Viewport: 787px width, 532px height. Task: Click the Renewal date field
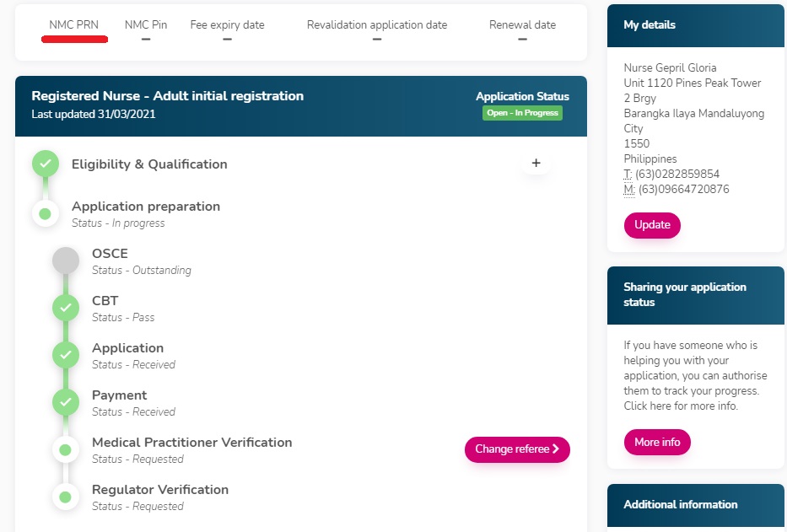(522, 25)
